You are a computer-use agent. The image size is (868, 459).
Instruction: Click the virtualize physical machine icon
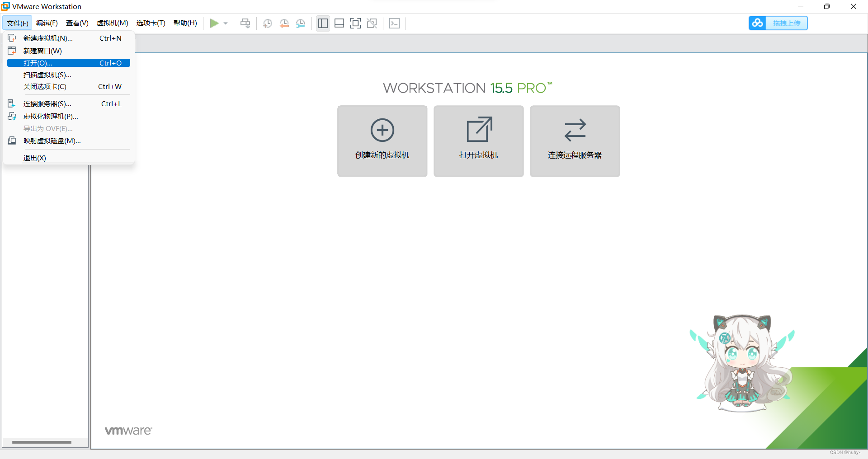12,117
